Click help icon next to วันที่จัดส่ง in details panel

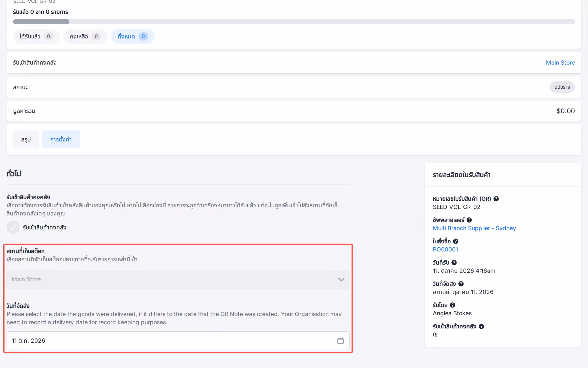click(x=461, y=284)
